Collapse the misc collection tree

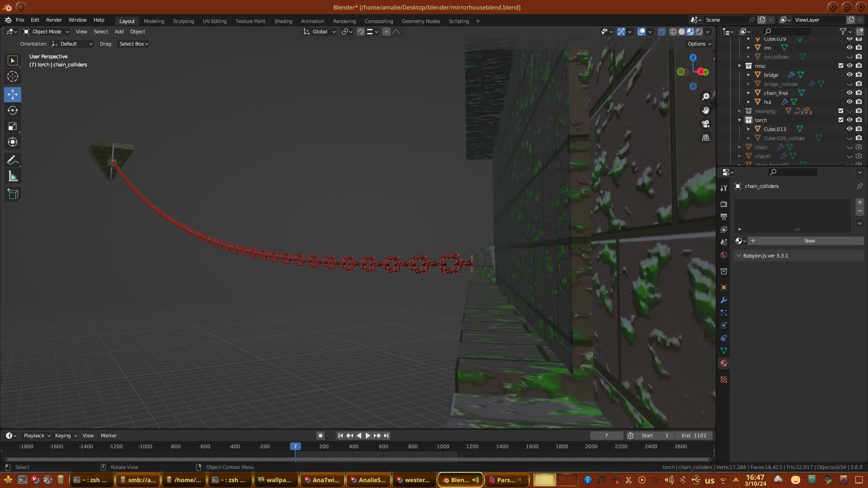[740, 66]
